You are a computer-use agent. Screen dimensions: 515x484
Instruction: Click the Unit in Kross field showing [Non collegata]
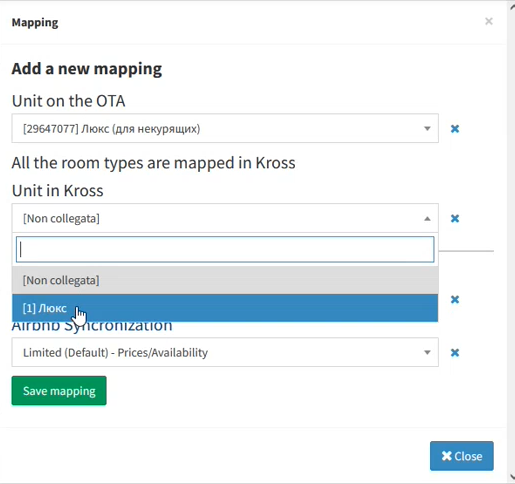[225, 218]
